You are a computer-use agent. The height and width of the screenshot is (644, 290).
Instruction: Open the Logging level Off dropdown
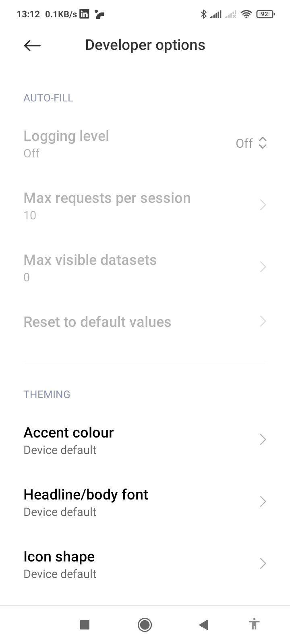coord(251,143)
